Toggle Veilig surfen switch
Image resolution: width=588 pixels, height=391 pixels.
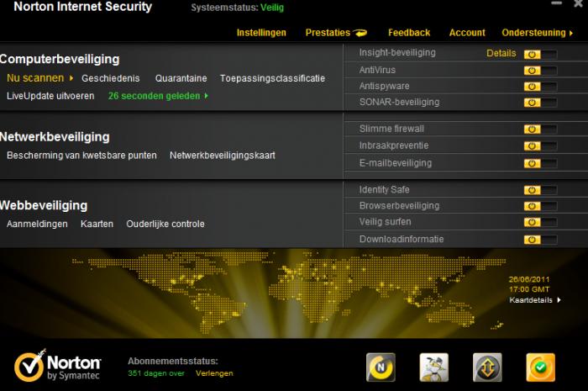coord(540,223)
